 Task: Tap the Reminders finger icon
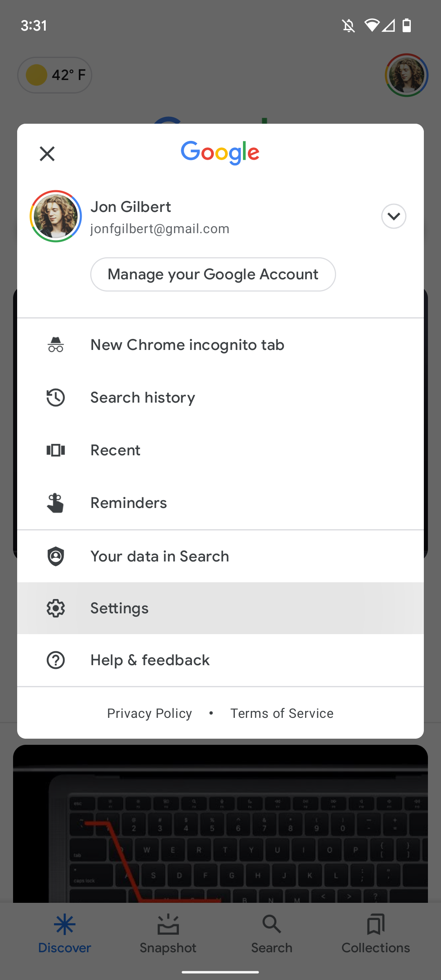56,503
